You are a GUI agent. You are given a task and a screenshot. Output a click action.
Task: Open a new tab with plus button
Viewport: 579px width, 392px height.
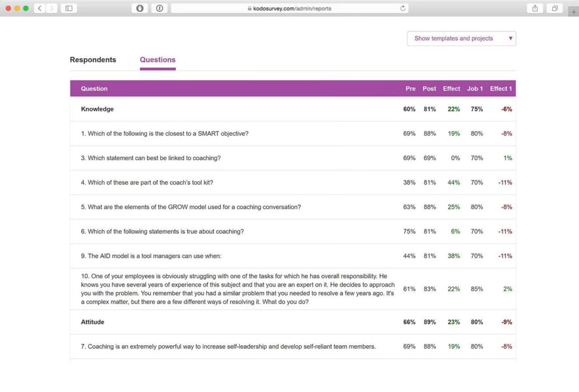(573, 12)
